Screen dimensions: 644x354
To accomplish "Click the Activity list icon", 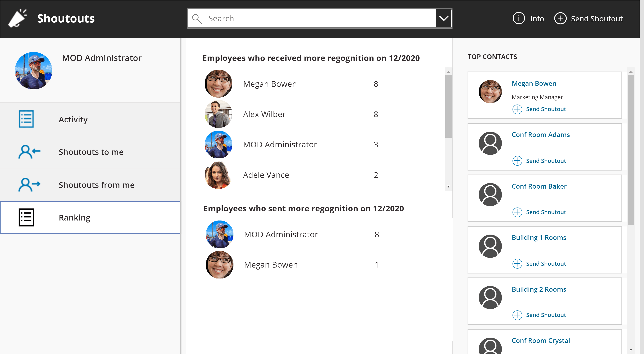I will 26,119.
